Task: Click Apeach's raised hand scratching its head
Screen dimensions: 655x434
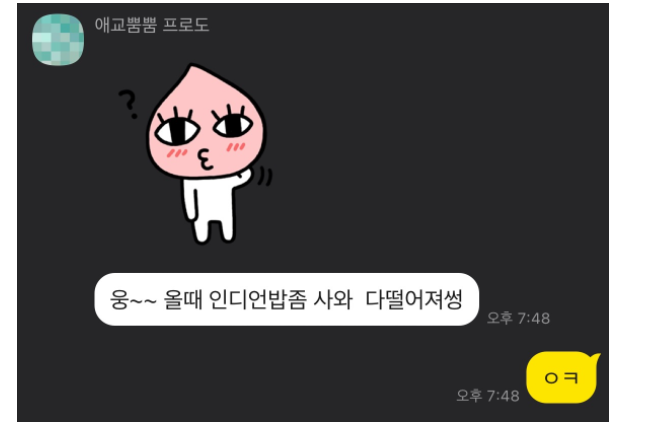Action: [247, 176]
